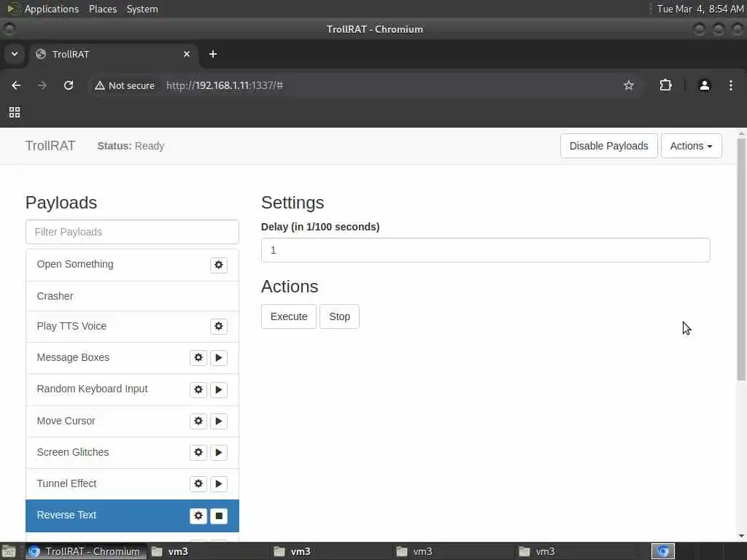The image size is (747, 560).
Task: Click the Execute button
Action: pyautogui.click(x=289, y=316)
